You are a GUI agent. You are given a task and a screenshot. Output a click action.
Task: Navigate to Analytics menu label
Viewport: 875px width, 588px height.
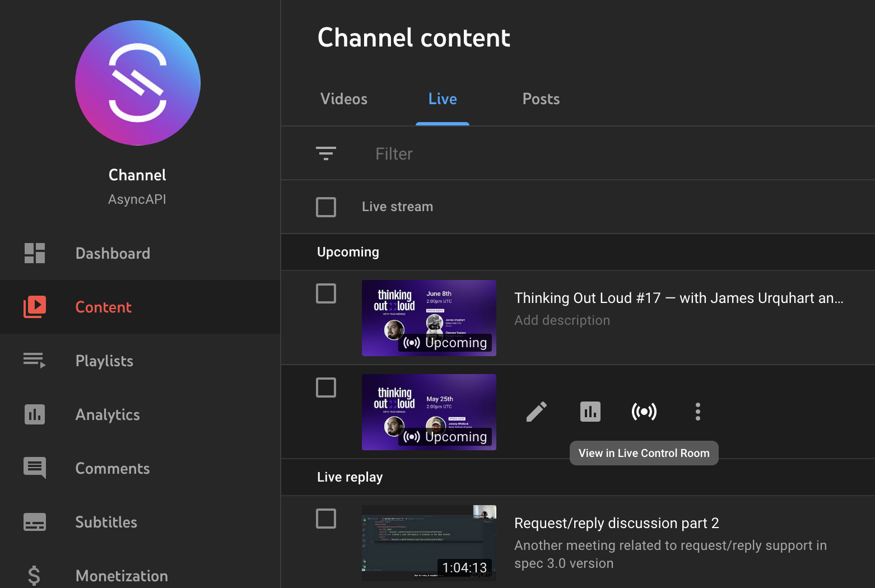(x=108, y=415)
